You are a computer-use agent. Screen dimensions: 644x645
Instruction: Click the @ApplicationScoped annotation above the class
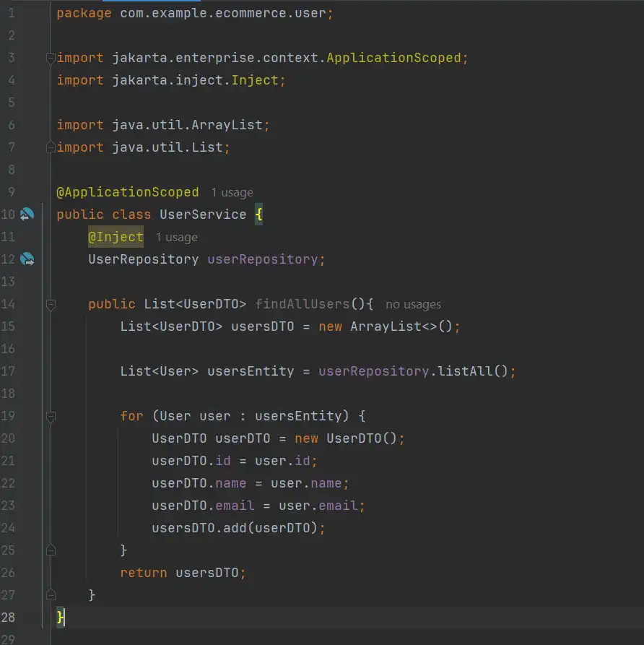[x=128, y=192]
